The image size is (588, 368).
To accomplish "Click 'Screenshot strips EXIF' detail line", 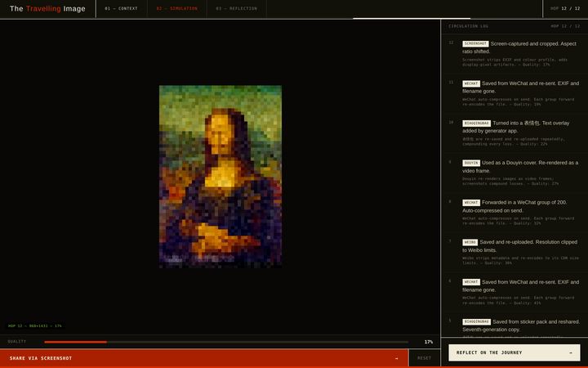I will [514, 62].
